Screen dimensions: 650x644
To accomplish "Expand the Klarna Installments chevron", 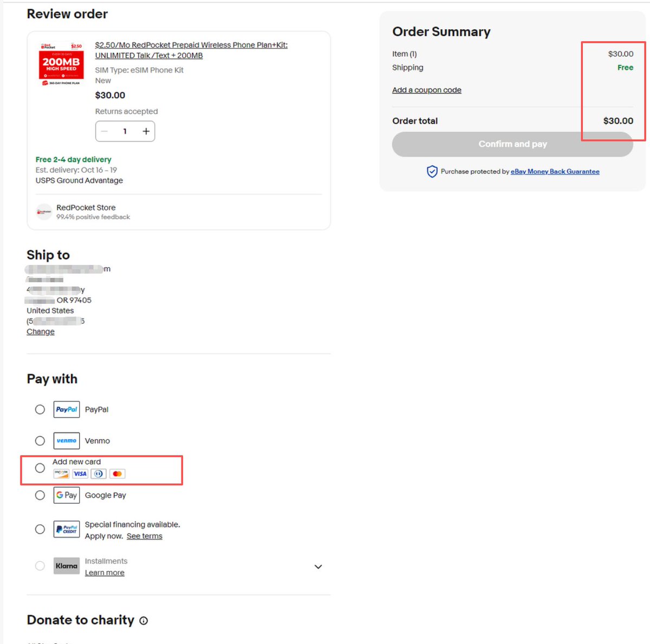I will coord(318,567).
